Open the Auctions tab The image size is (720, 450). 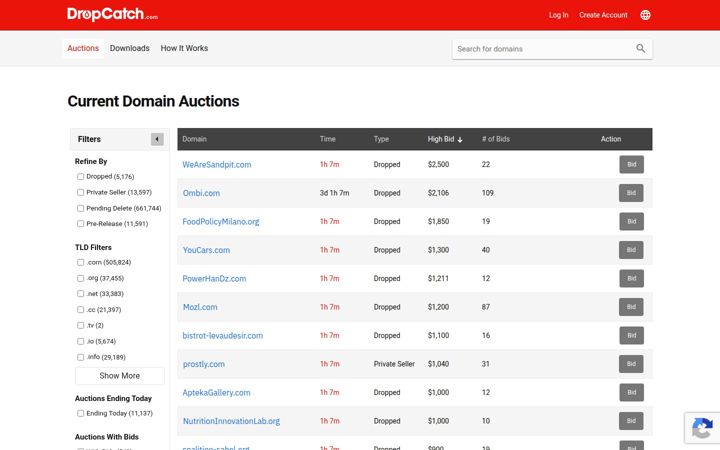point(83,48)
